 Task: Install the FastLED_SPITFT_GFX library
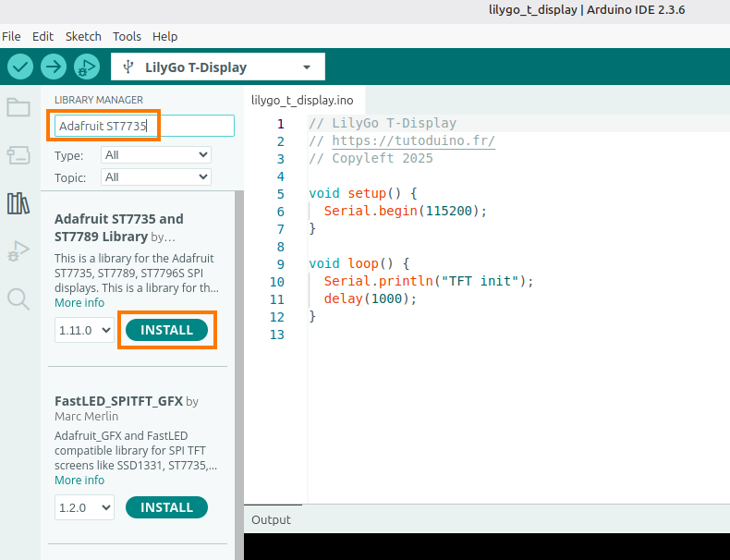tap(167, 507)
